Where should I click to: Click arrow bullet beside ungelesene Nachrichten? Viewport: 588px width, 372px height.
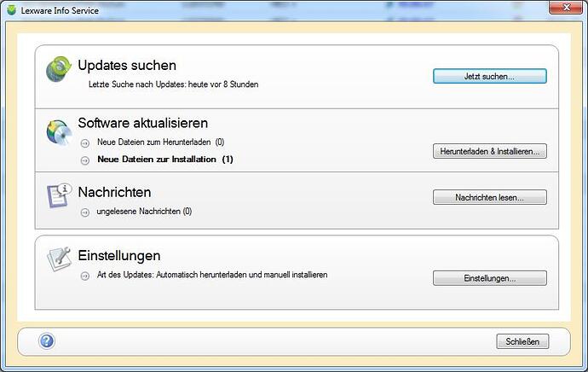click(85, 212)
